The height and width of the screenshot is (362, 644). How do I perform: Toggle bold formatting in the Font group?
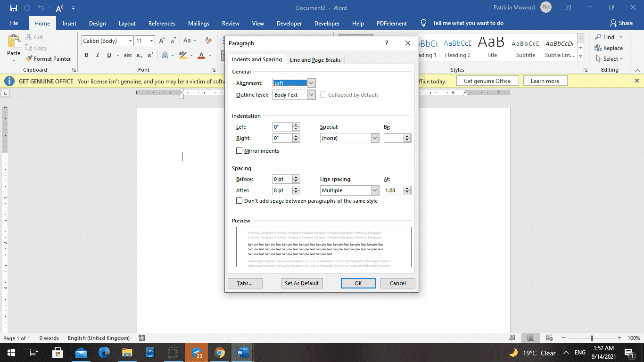click(86, 55)
